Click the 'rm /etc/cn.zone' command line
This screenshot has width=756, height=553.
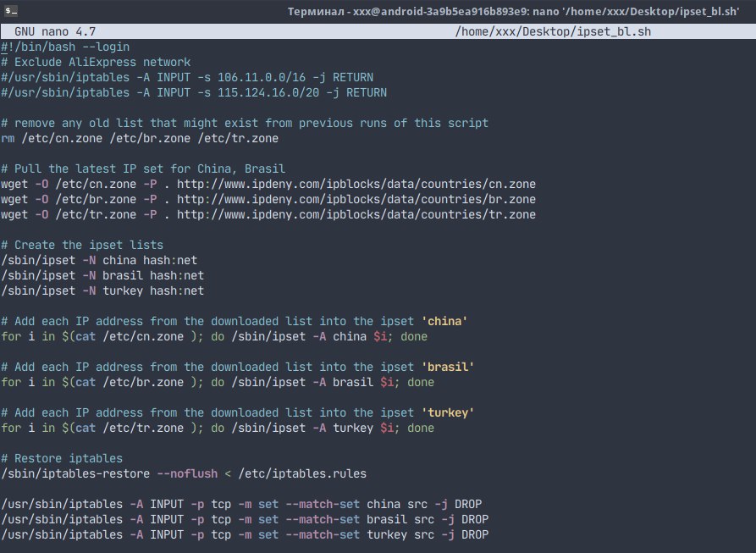[x=140, y=138]
